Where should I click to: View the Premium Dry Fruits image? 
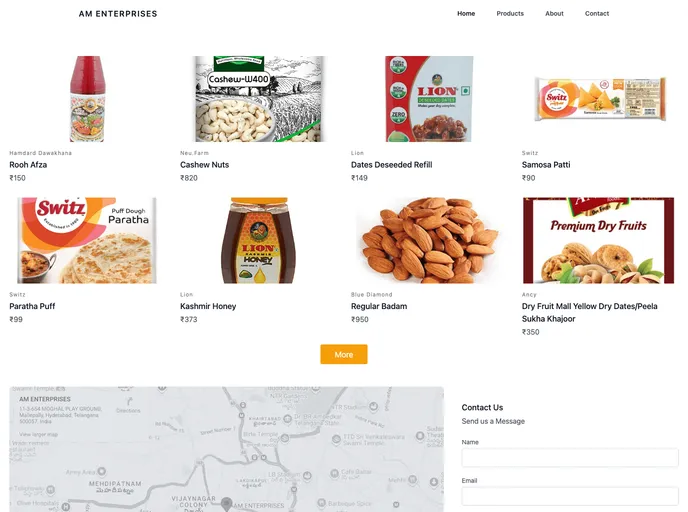coord(599,241)
